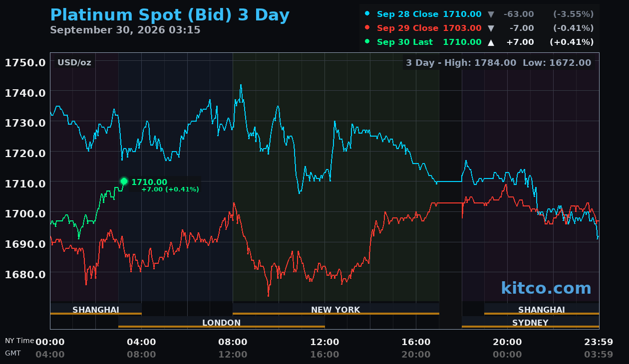Click the 1730.0 y-axis label
The height and width of the screenshot is (364, 629).
tap(25, 123)
